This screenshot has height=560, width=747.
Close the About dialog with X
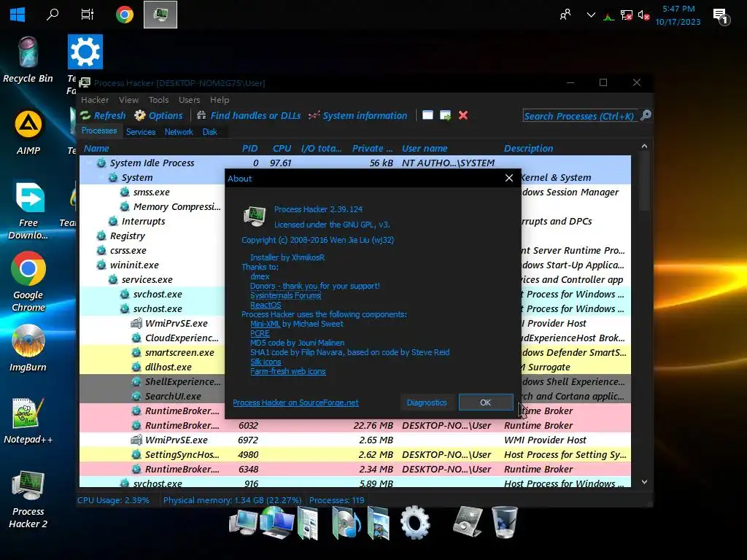click(x=508, y=178)
